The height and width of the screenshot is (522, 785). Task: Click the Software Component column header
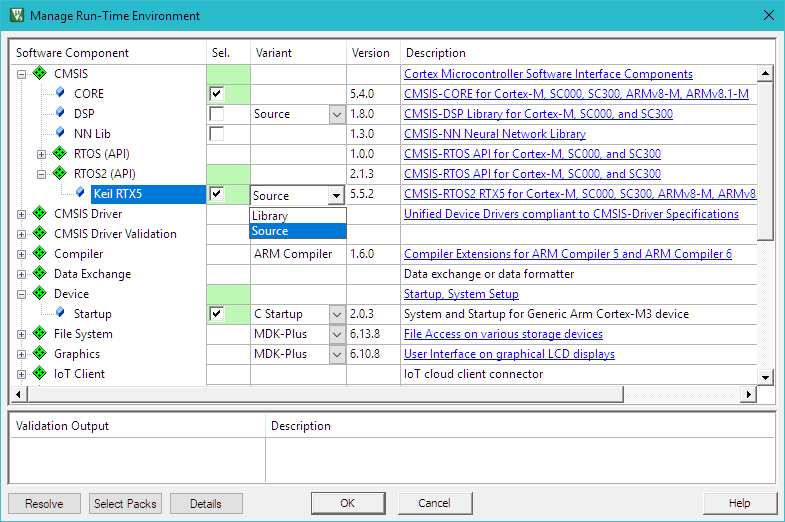[109, 53]
